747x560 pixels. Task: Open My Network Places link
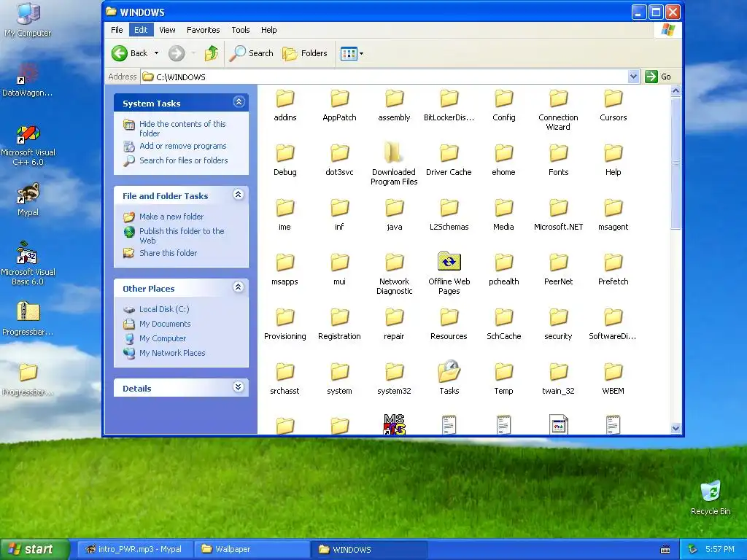coord(172,353)
